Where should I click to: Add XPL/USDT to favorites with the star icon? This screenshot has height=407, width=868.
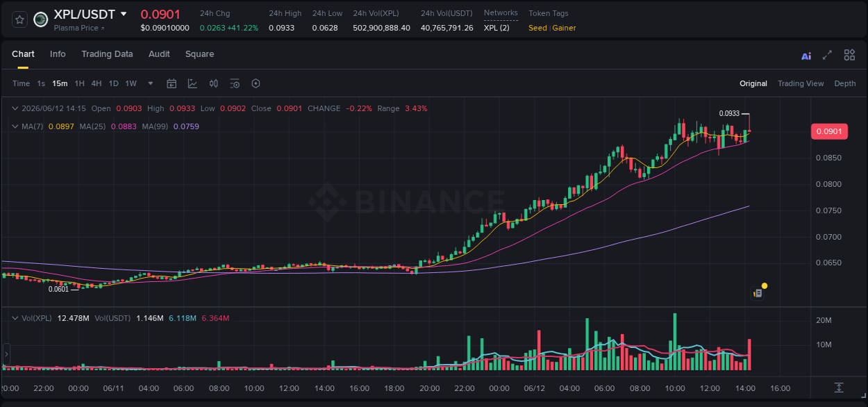20,19
